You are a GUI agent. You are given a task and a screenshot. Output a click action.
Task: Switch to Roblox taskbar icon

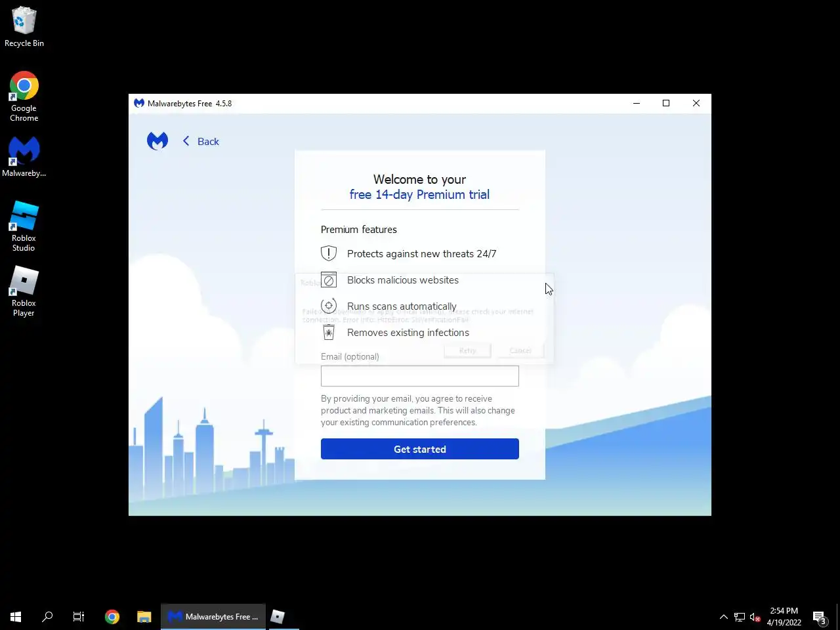(278, 616)
